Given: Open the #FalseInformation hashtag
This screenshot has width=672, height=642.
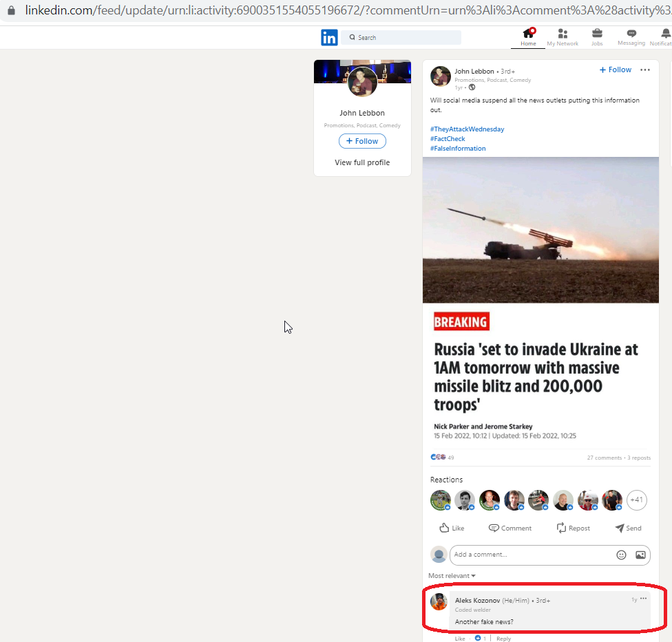Looking at the screenshot, I should 458,148.
